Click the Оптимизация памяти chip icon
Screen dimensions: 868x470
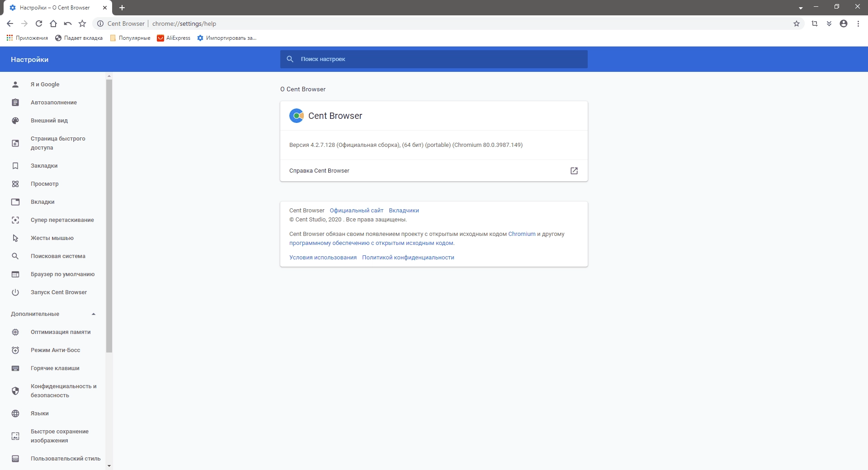click(x=15, y=332)
